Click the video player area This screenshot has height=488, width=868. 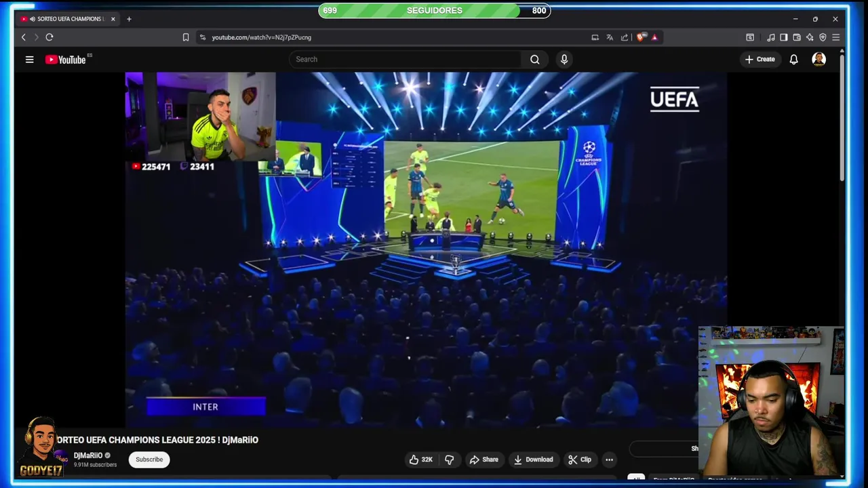[x=426, y=249]
